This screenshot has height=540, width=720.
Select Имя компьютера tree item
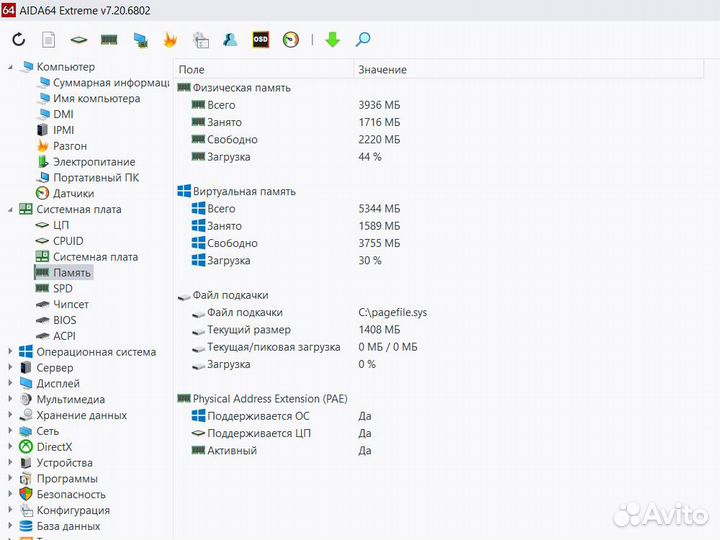(x=89, y=98)
